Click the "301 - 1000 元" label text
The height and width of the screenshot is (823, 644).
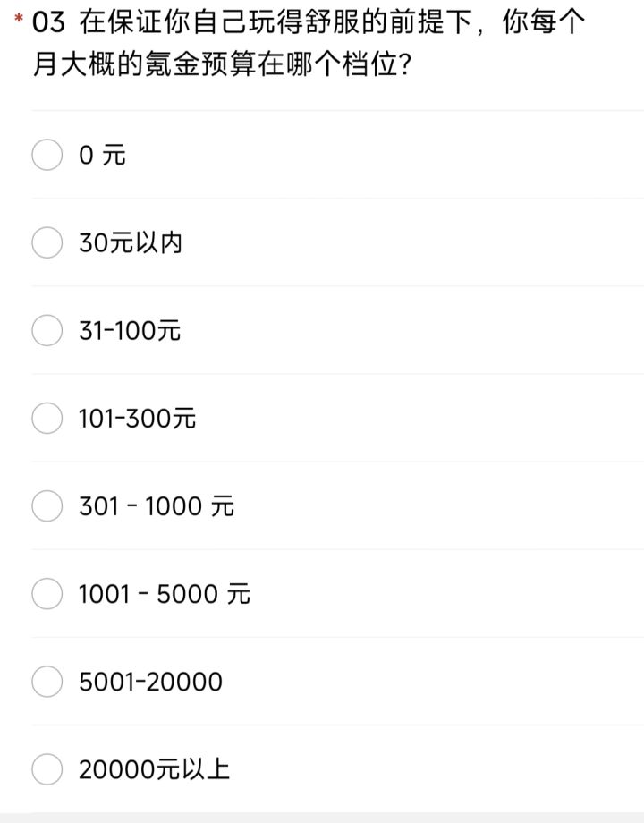coord(157,506)
